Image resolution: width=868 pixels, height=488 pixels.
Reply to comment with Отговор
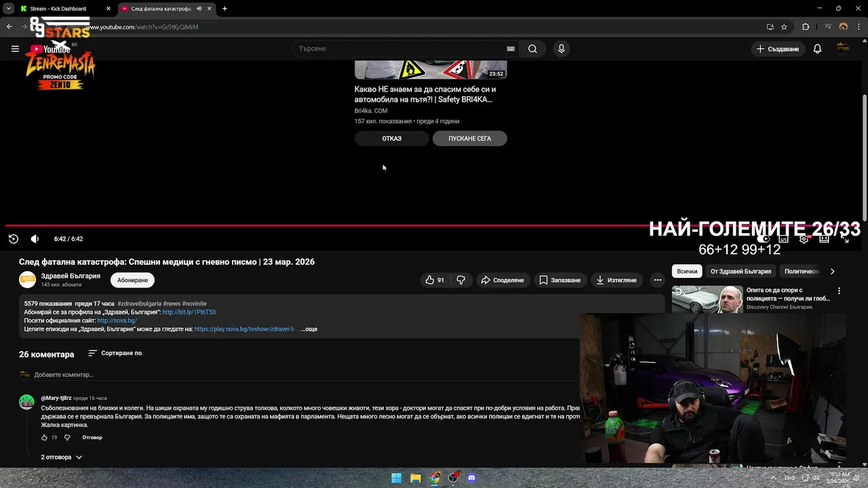pyautogui.click(x=92, y=437)
